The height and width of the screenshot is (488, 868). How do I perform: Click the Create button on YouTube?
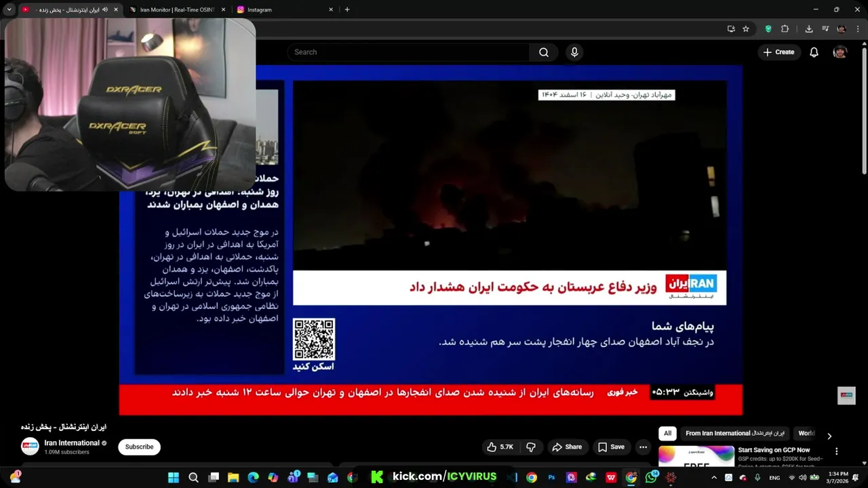[778, 52]
